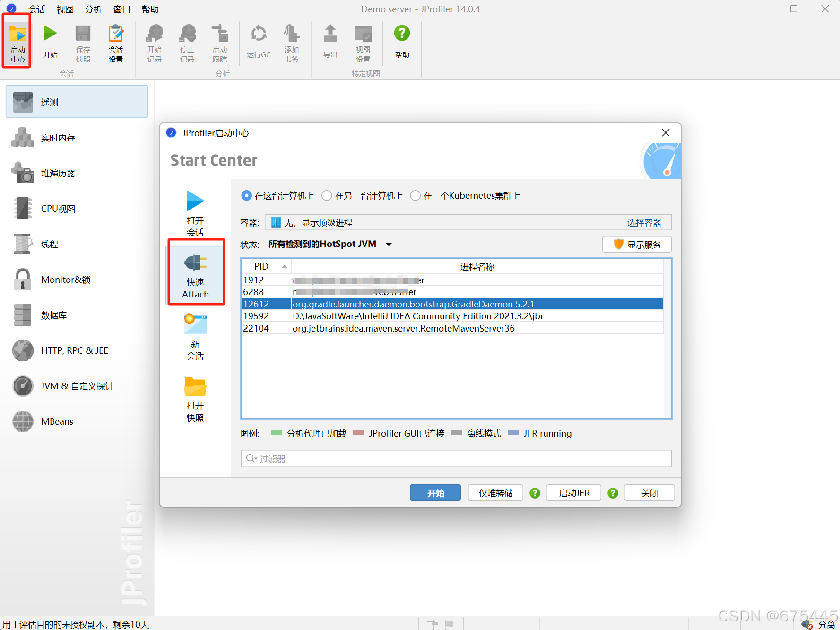Select 快速 Attach in Start Center
Viewport: 840px width, 630px height.
click(x=195, y=275)
